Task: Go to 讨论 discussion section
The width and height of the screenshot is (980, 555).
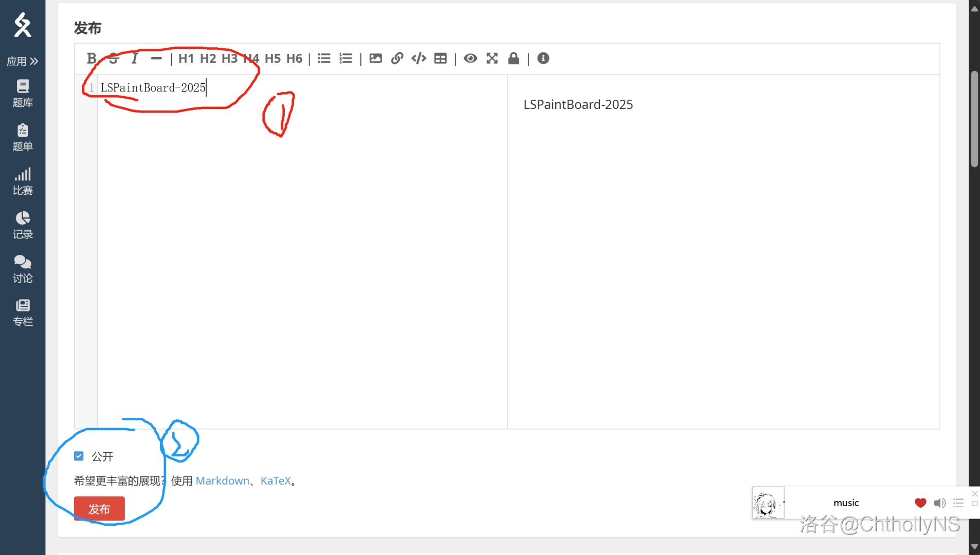Action: click(x=23, y=269)
